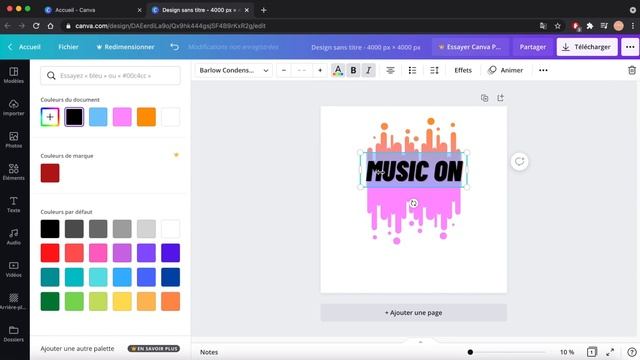Click the font size value field
This screenshot has width=640, height=360.
pos(302,70)
